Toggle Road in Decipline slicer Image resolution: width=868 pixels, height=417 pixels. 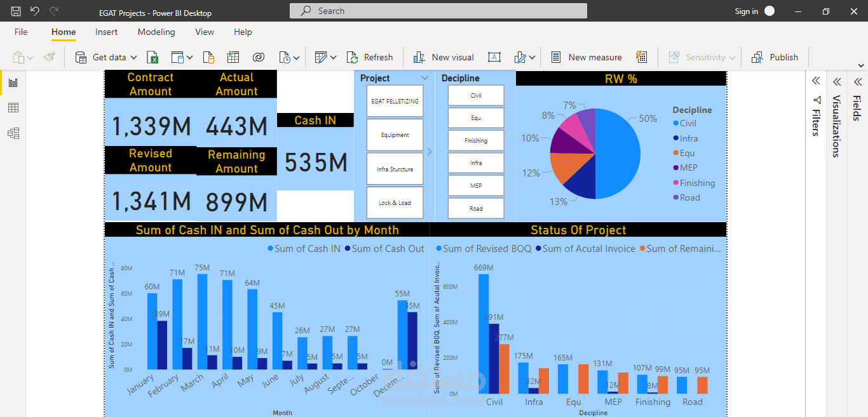click(476, 208)
